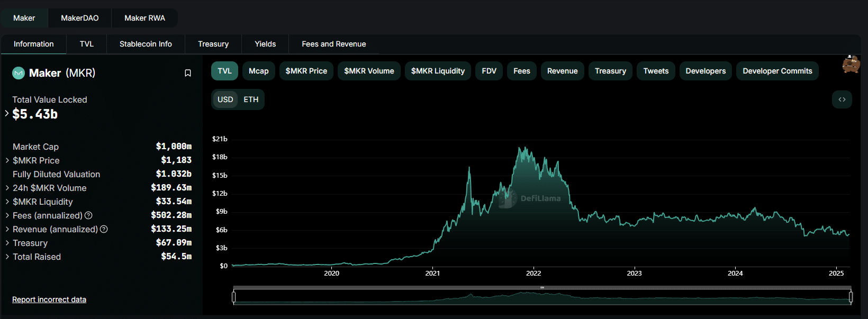Click the top grip of range slider
The height and width of the screenshot is (319, 868).
coord(542,288)
